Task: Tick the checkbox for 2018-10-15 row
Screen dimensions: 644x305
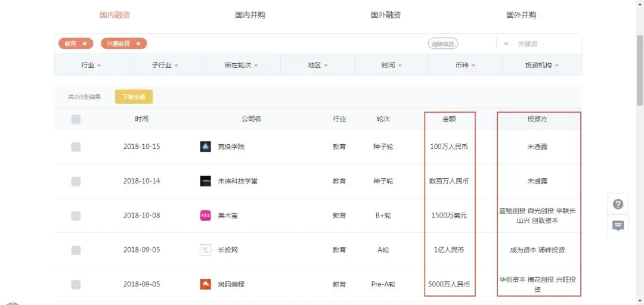Action: point(76,147)
